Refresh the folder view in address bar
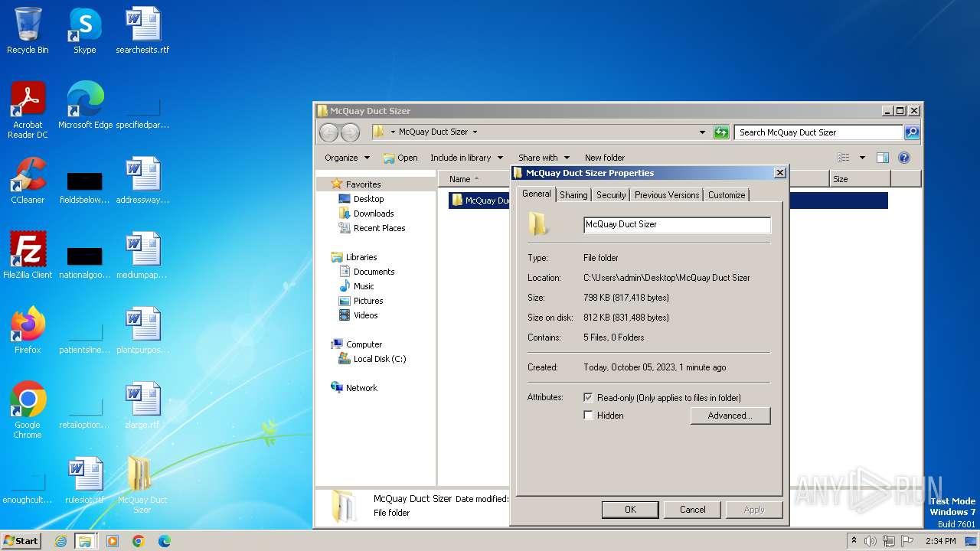The height and width of the screenshot is (551, 980). [721, 132]
